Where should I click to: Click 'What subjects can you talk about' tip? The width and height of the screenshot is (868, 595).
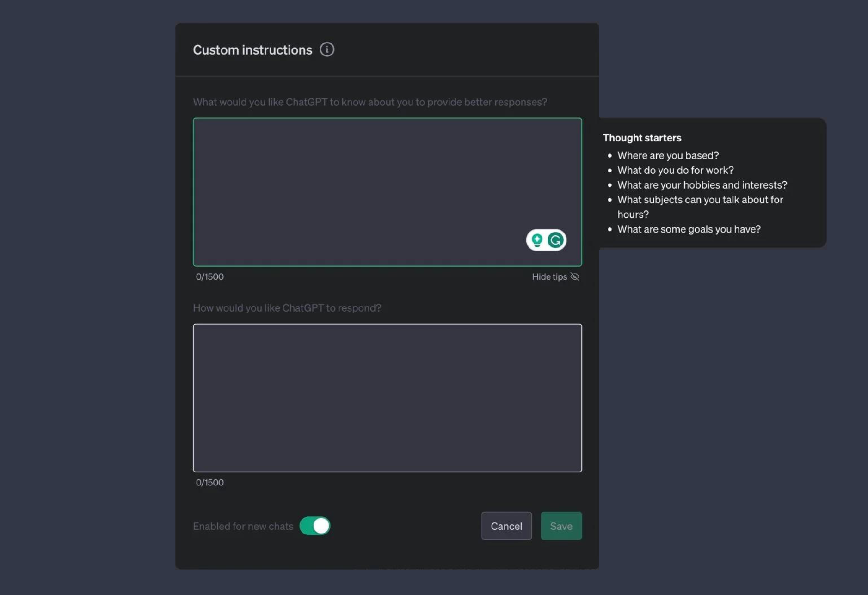(700, 207)
